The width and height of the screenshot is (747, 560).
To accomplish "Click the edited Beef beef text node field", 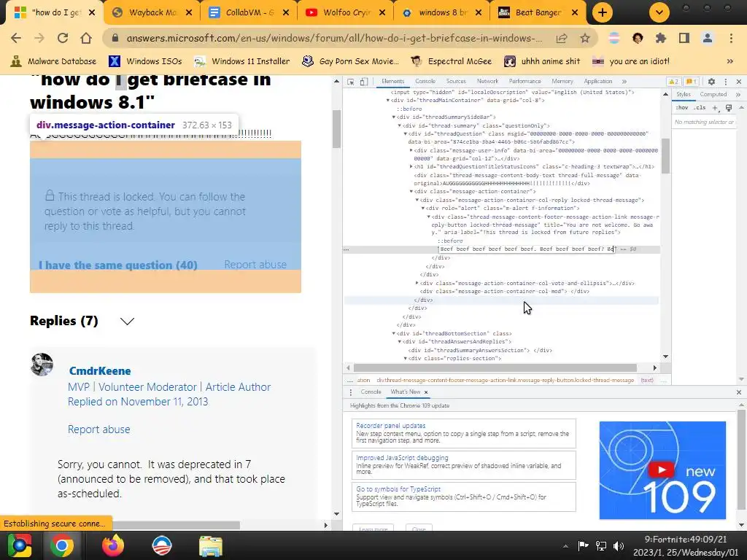I will point(527,249).
